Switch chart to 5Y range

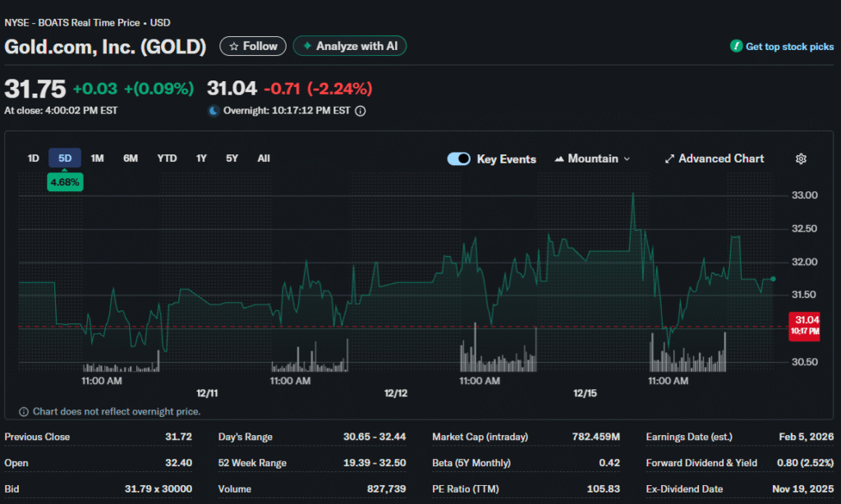[232, 158]
